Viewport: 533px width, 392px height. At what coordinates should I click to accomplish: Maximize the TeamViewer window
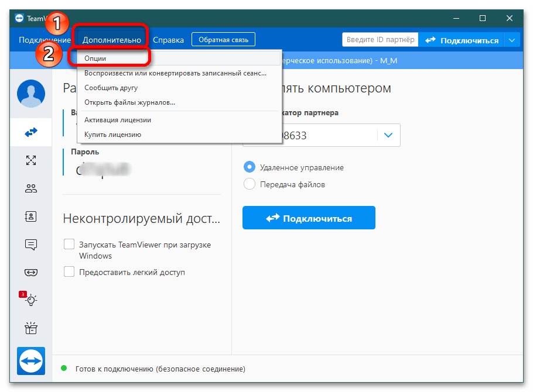click(x=483, y=18)
